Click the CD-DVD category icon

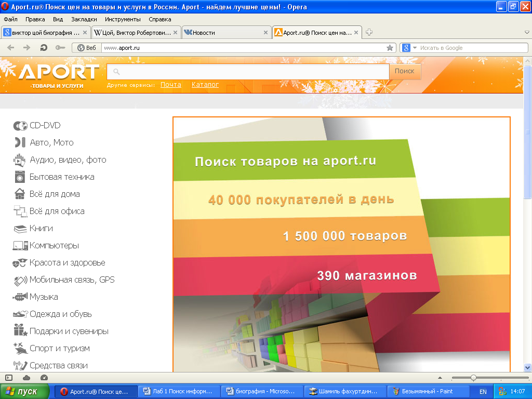click(20, 126)
